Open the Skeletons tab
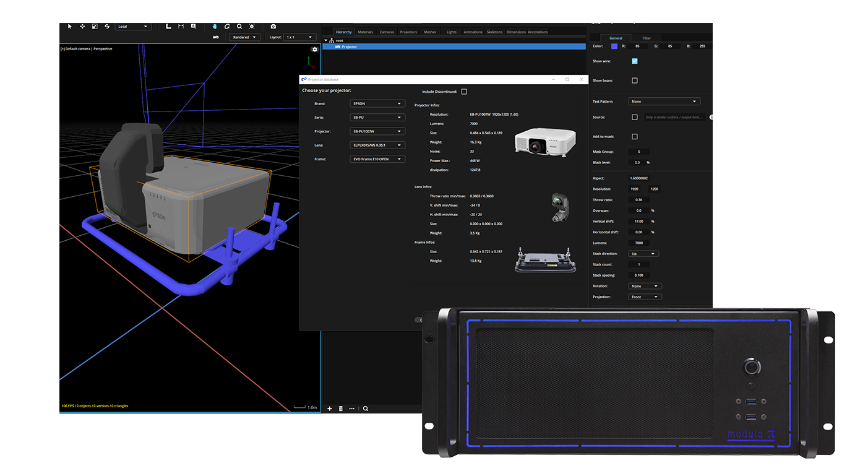Screen dimensions: 868x476 495,32
